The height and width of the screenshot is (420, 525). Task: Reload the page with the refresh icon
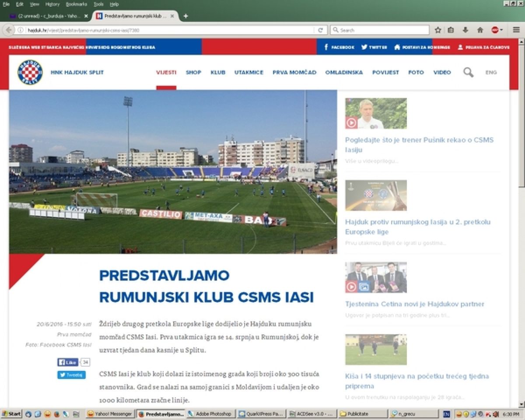320,30
